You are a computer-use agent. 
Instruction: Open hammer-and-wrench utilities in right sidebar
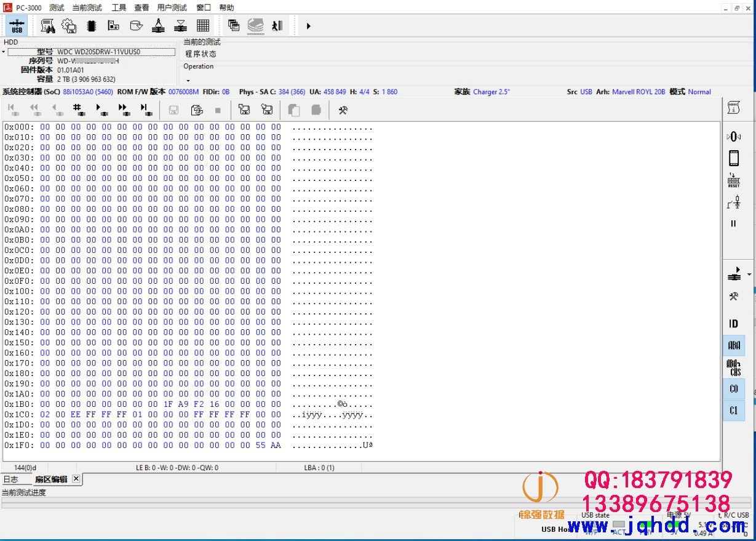733,297
